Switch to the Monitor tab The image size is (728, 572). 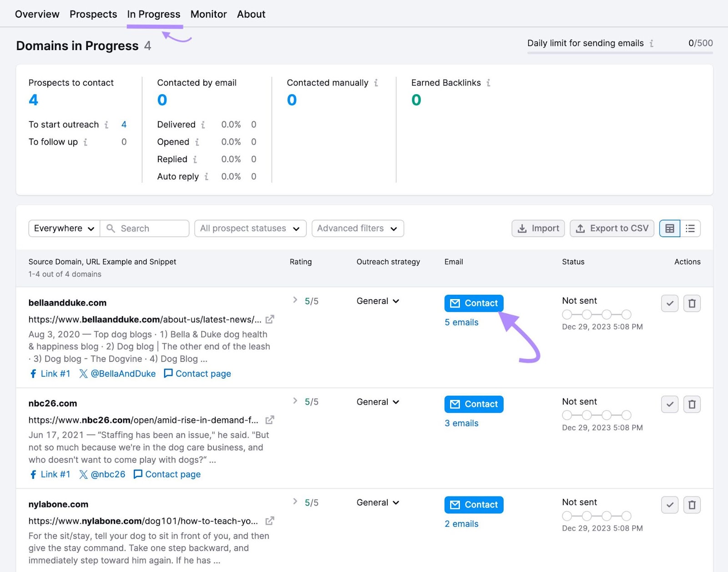coord(208,14)
